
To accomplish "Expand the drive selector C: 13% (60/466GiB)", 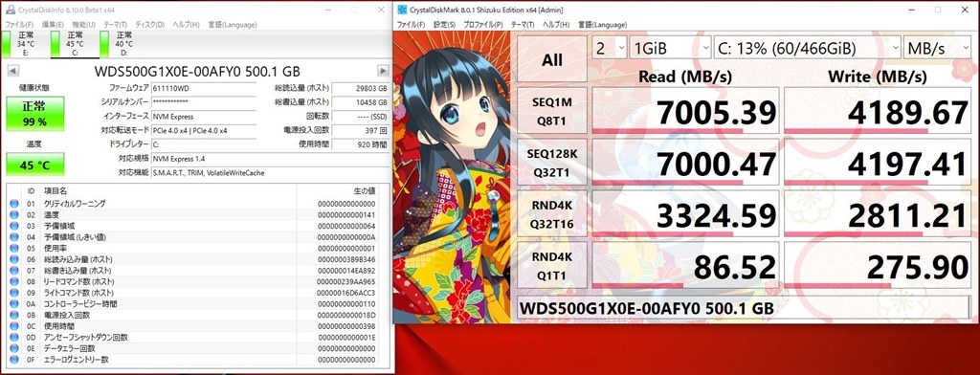I will (806, 48).
